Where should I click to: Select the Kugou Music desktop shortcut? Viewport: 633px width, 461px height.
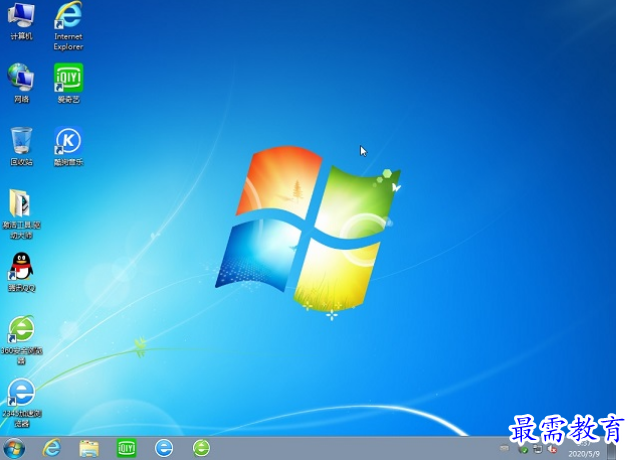coord(68,147)
